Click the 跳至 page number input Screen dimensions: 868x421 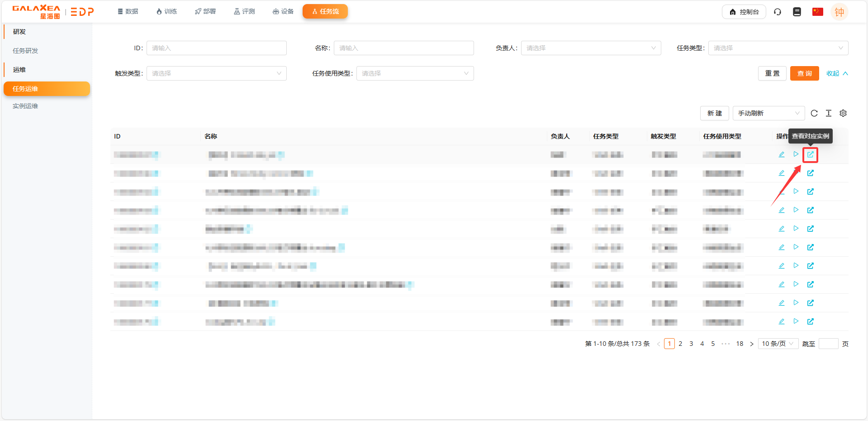[829, 344]
